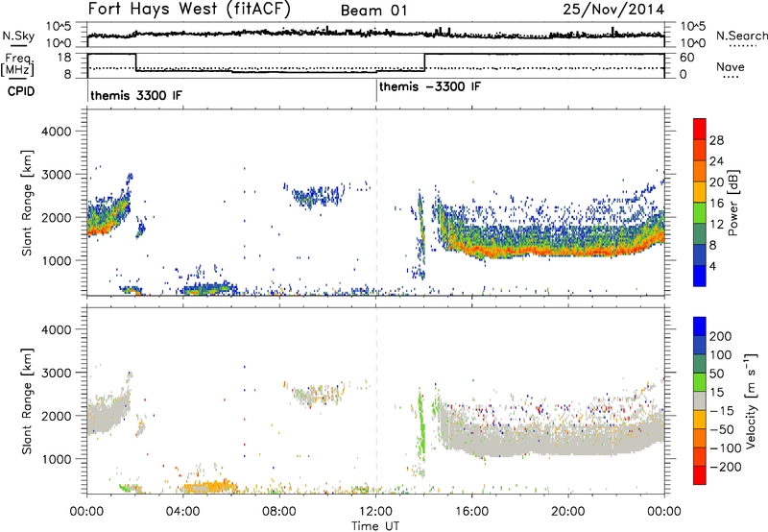Click the green velocity streak near 14:00
768x532 pixels.
[x=420, y=424]
